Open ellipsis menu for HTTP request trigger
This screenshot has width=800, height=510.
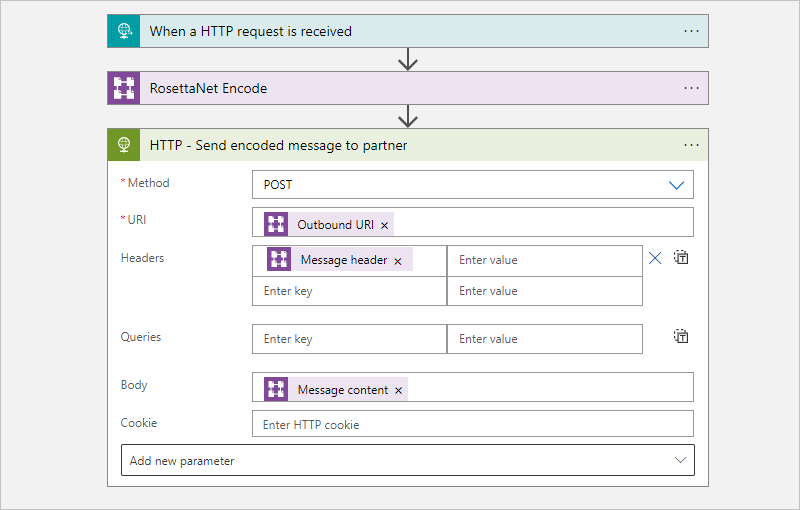691,31
